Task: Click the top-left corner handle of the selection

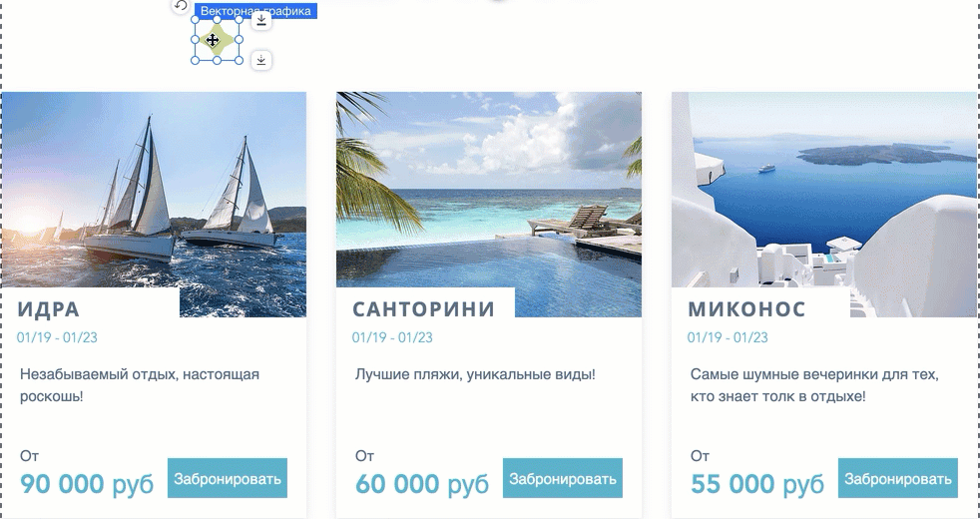Action: pyautogui.click(x=195, y=19)
